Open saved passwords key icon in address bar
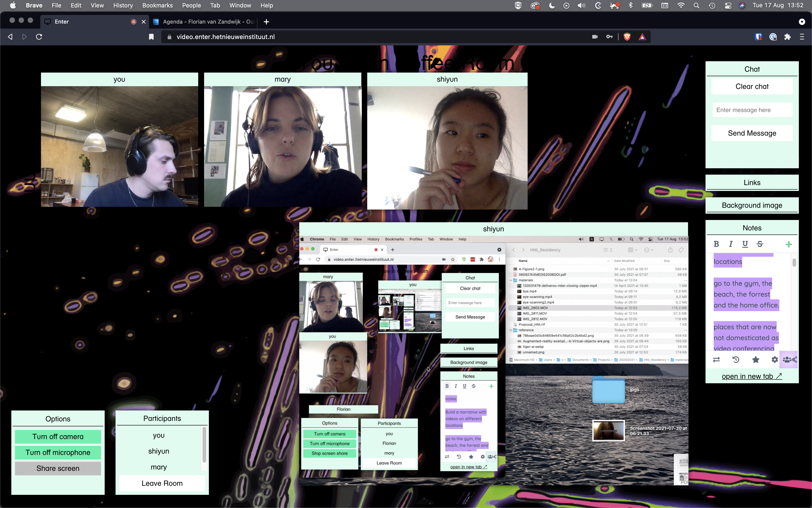 609,37
